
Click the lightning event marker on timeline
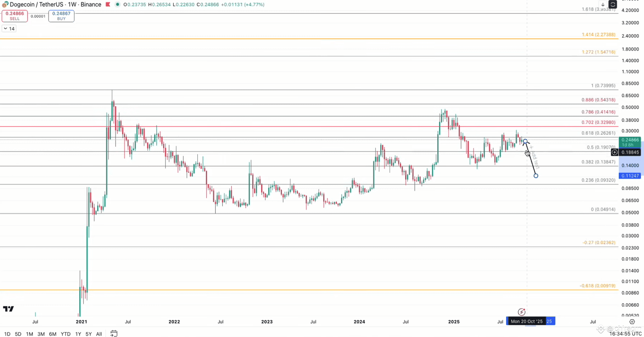pos(522,312)
